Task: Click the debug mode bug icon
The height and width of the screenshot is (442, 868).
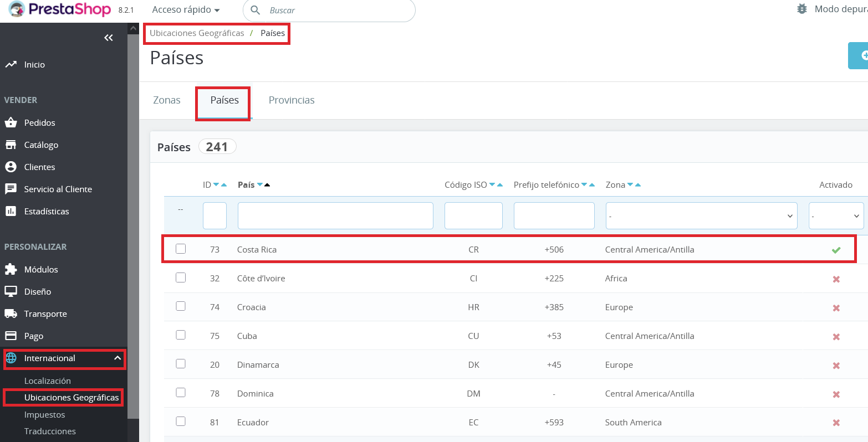Action: point(801,9)
